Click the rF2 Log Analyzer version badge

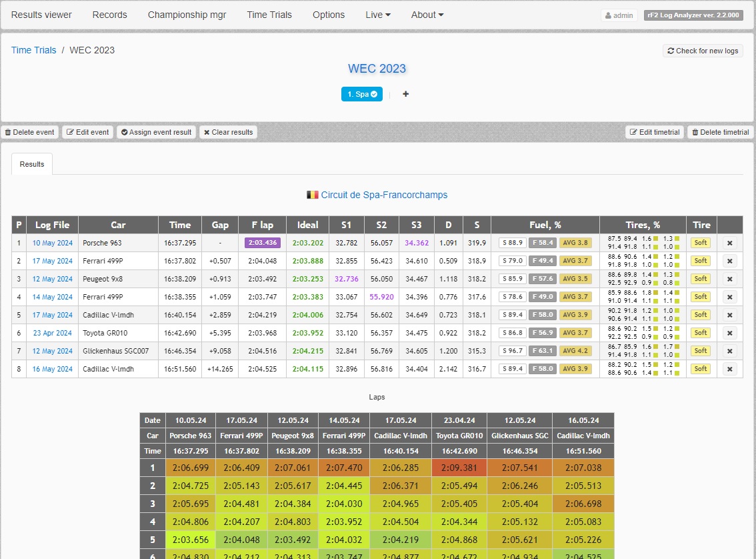tap(693, 15)
